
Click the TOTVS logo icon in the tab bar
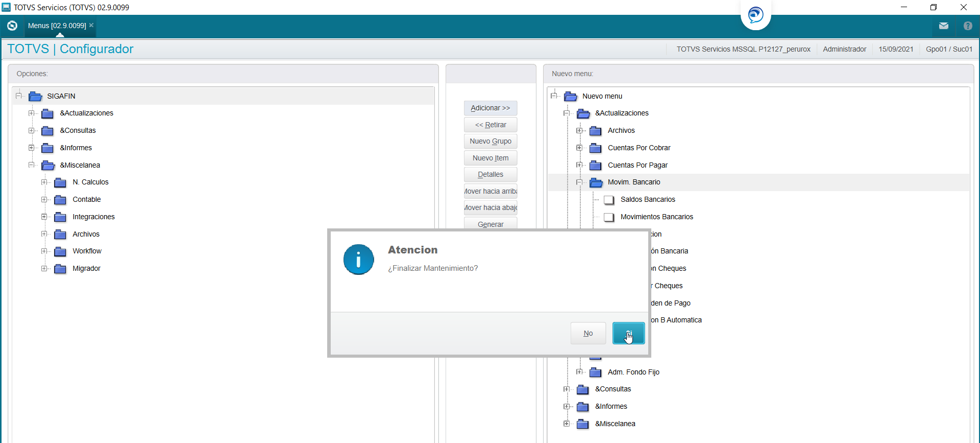tap(12, 26)
